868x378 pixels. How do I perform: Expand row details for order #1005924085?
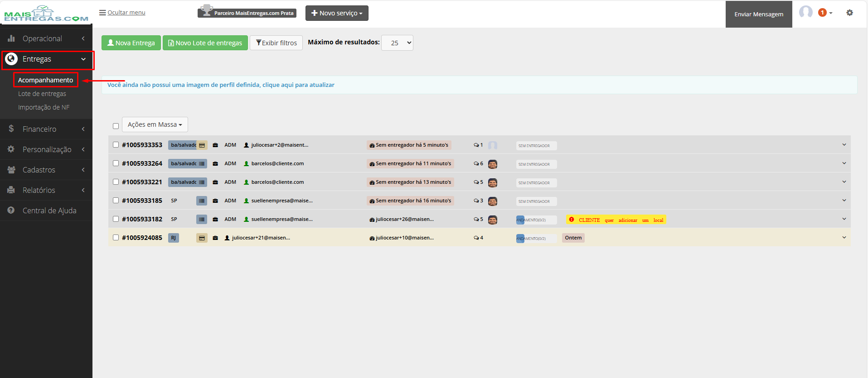tap(844, 238)
